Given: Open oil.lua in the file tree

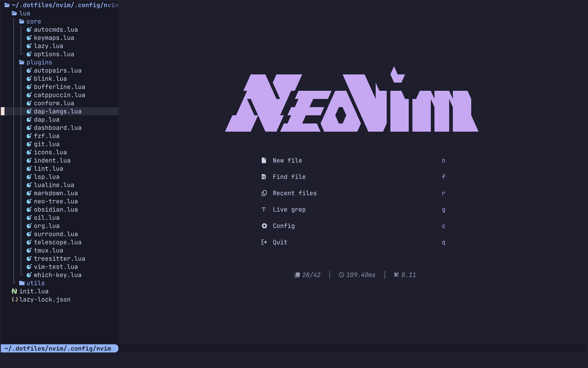Looking at the screenshot, I should [47, 218].
